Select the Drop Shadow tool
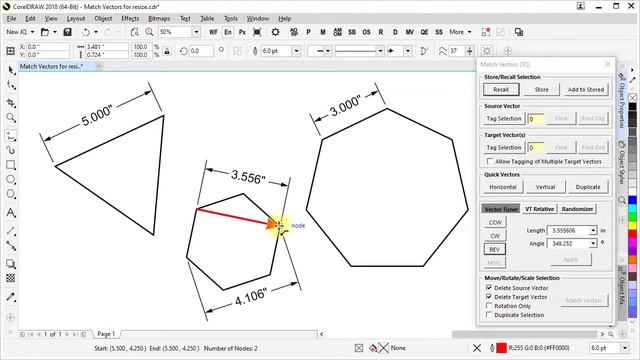Viewport: 640px width, 360px height. click(11, 264)
